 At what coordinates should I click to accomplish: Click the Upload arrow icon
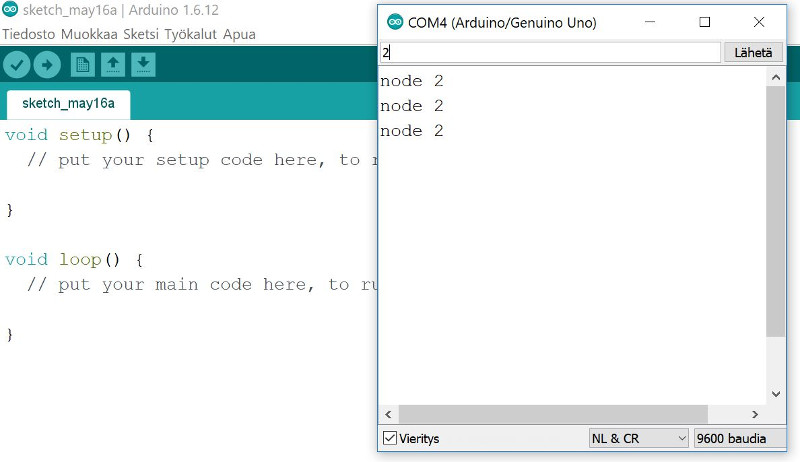click(x=47, y=65)
